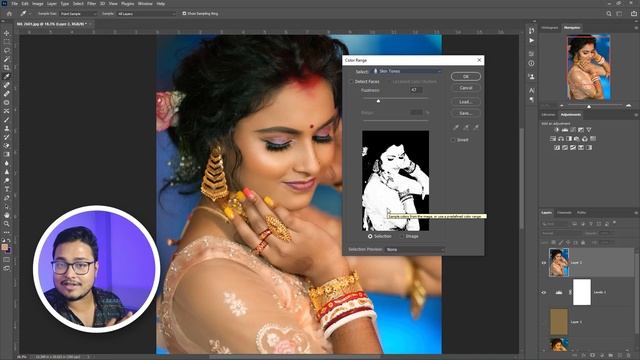Click the share icon at top right
Screen dimensions: 640x360
[x=633, y=13]
